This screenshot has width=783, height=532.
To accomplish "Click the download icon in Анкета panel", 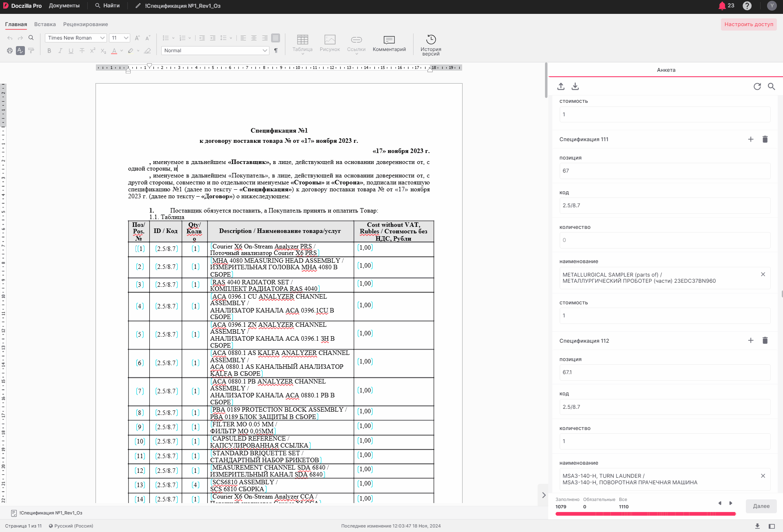I will click(x=575, y=86).
